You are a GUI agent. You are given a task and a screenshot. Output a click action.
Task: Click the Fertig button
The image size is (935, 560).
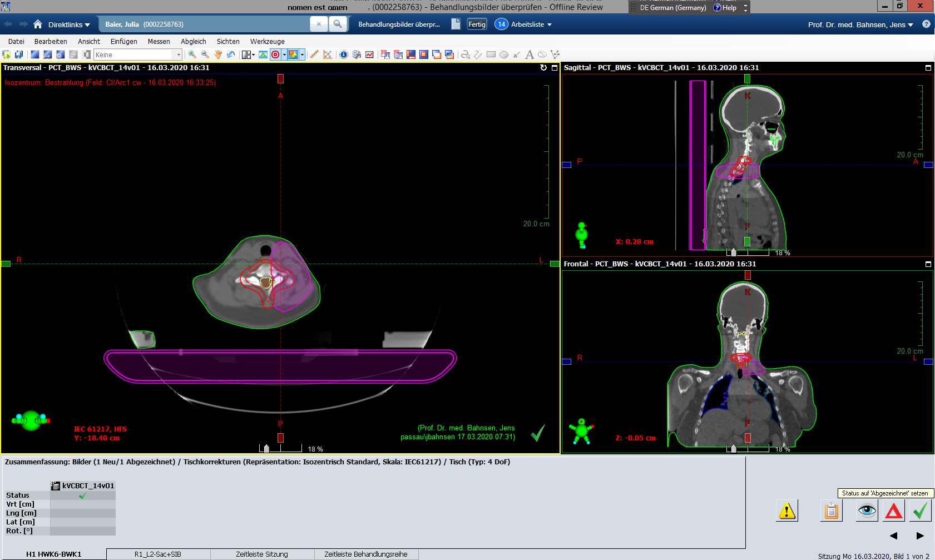pyautogui.click(x=477, y=24)
